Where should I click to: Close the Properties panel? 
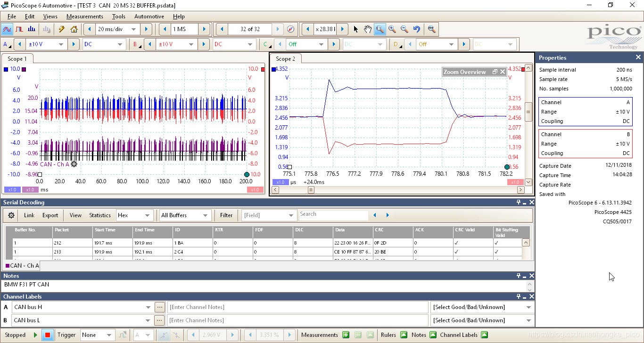(x=638, y=57)
